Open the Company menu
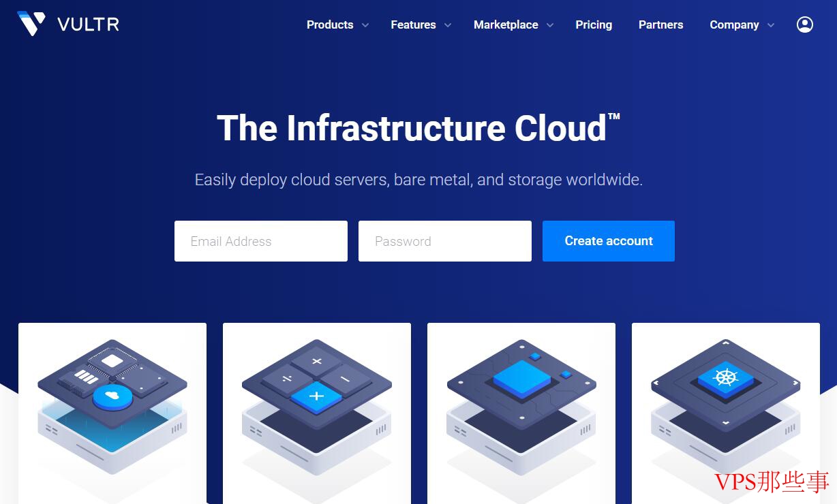 (734, 25)
